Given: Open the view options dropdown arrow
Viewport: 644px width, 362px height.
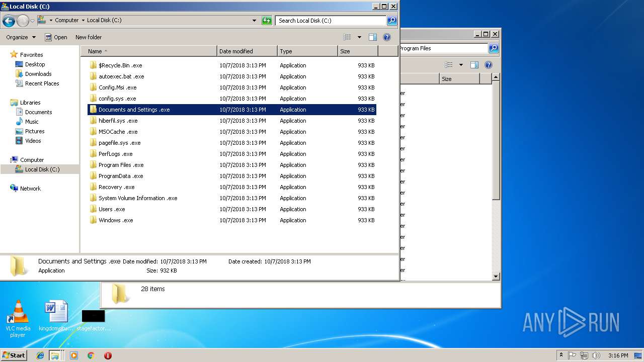Looking at the screenshot, I should tap(359, 37).
